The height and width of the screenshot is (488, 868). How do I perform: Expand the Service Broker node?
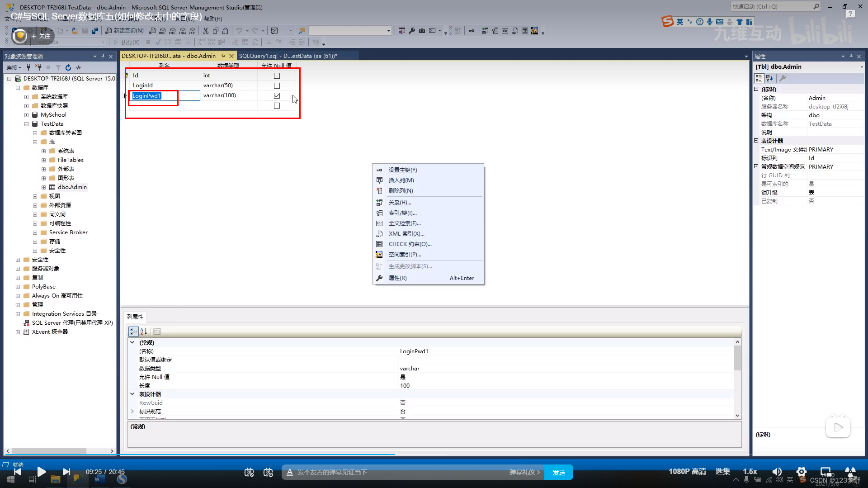tap(35, 232)
